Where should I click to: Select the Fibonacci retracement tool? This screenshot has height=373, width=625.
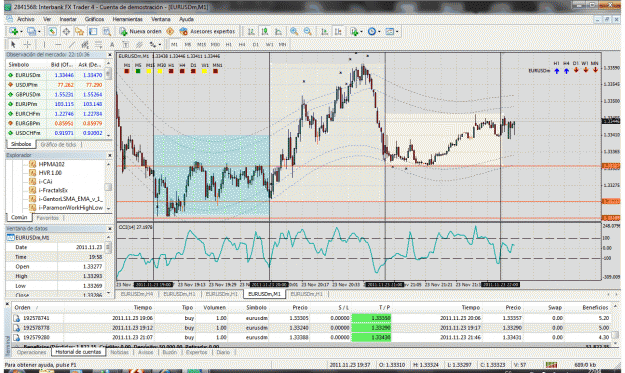point(98,45)
